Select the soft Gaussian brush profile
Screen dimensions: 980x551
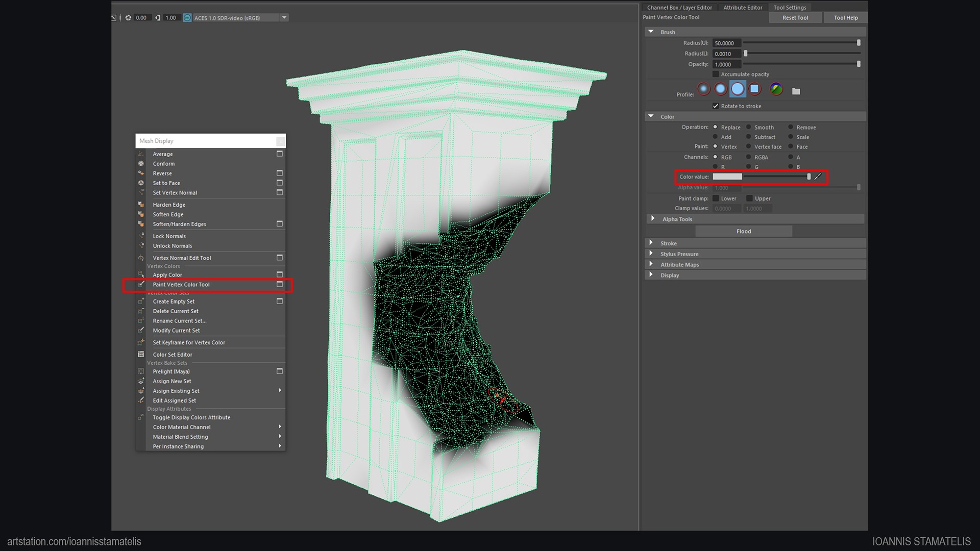coord(704,89)
